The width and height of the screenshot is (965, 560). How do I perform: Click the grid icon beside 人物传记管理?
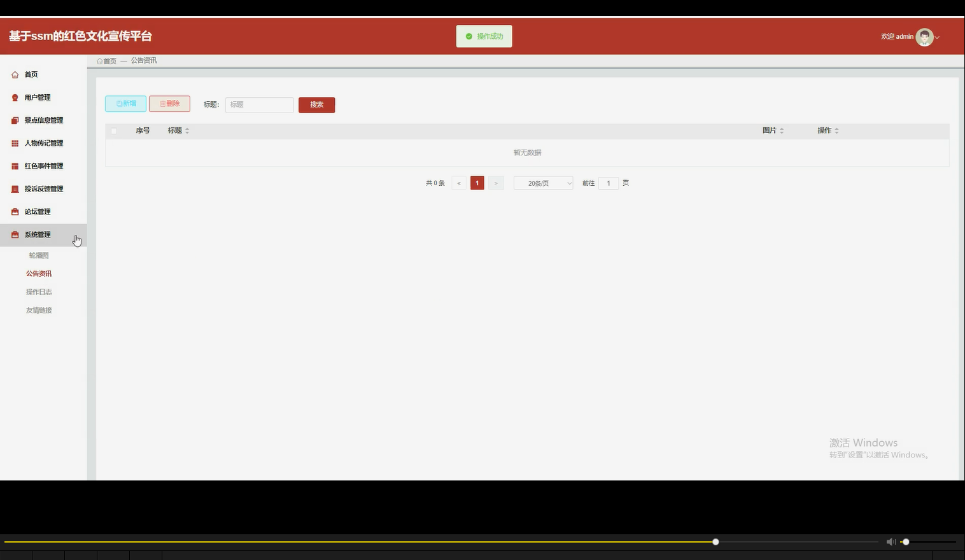(15, 143)
